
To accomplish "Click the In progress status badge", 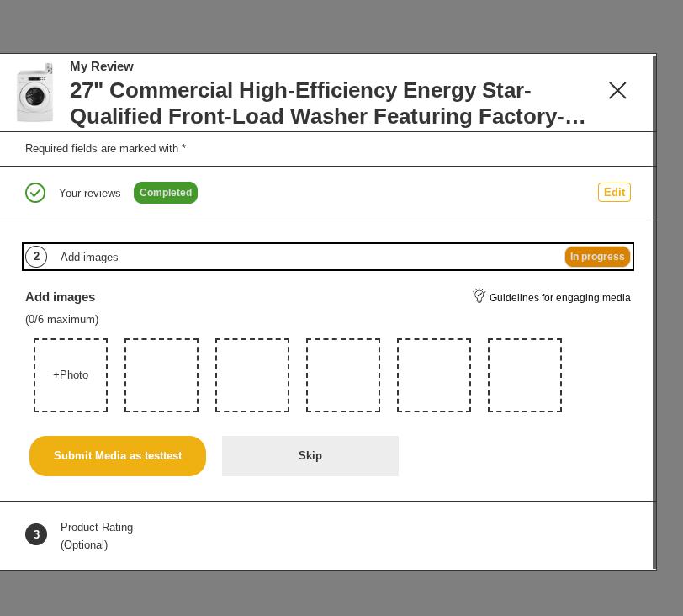I will tap(597, 257).
